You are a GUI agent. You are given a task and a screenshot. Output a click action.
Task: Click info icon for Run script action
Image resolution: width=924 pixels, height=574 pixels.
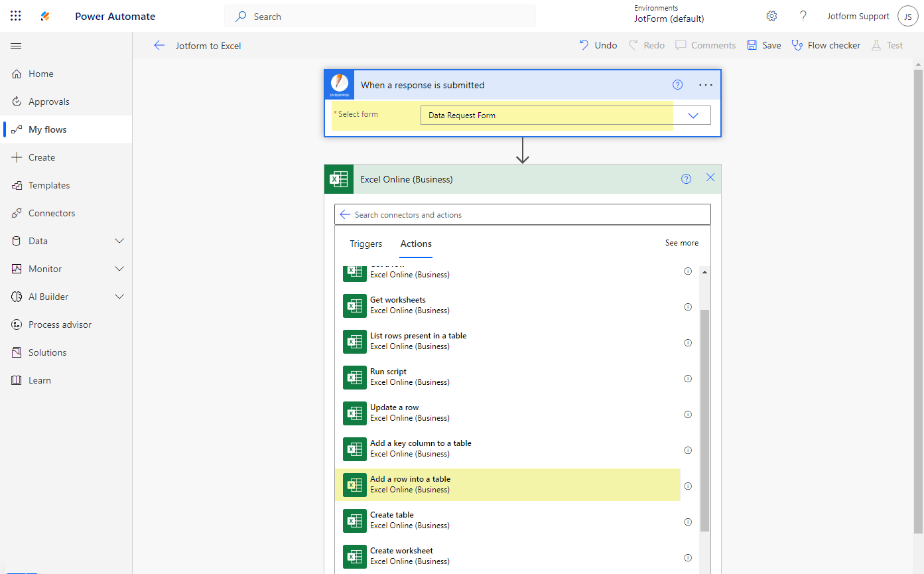[688, 379]
